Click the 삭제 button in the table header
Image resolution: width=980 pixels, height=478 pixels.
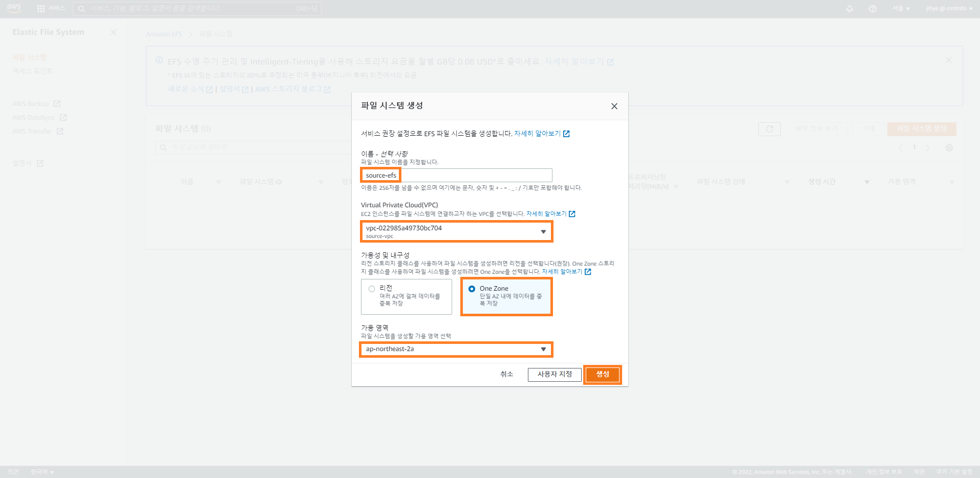point(869,129)
